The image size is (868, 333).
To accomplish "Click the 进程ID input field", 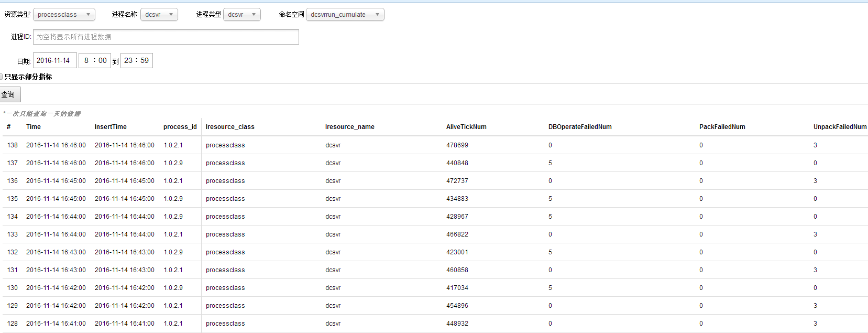I will coord(166,37).
